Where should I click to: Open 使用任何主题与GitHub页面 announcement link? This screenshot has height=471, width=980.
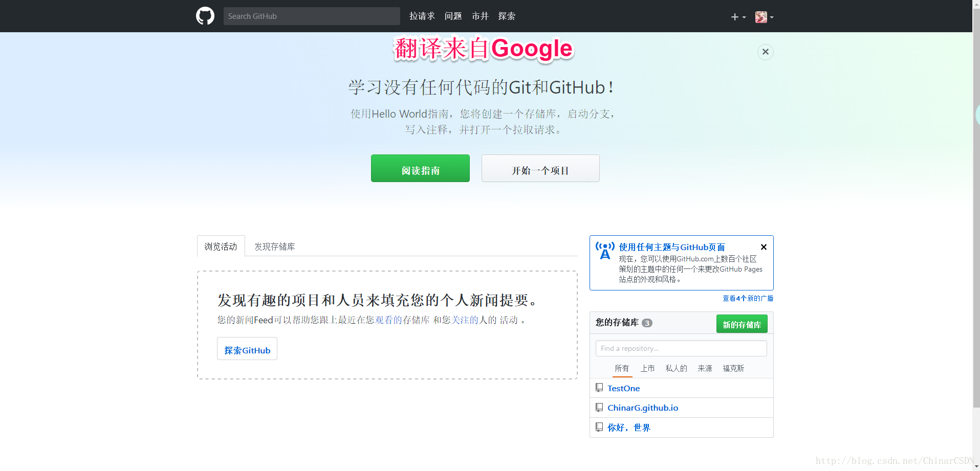(672, 247)
